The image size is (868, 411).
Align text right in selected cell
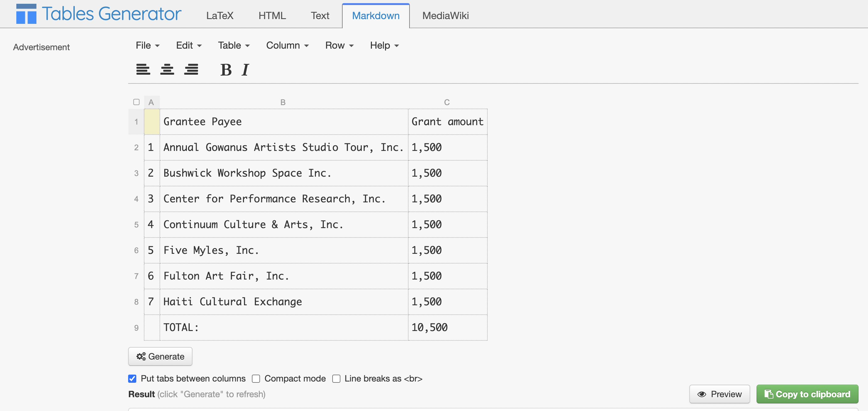point(191,69)
